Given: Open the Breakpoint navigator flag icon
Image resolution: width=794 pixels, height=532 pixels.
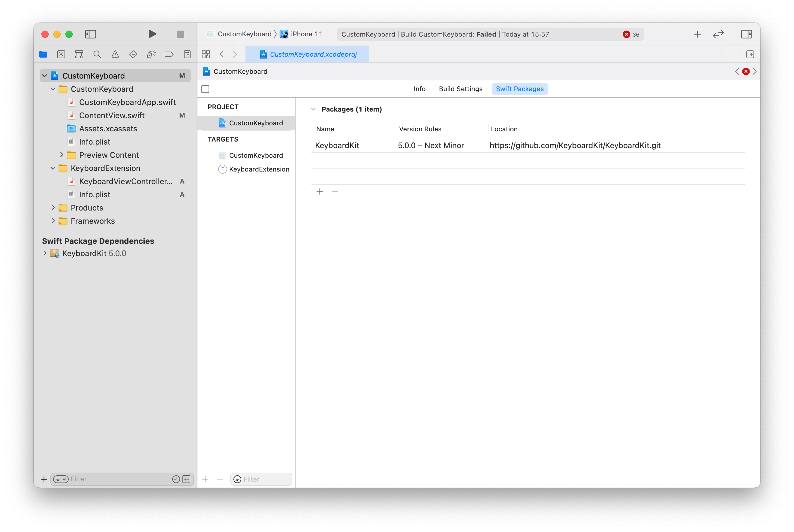Looking at the screenshot, I should 169,54.
